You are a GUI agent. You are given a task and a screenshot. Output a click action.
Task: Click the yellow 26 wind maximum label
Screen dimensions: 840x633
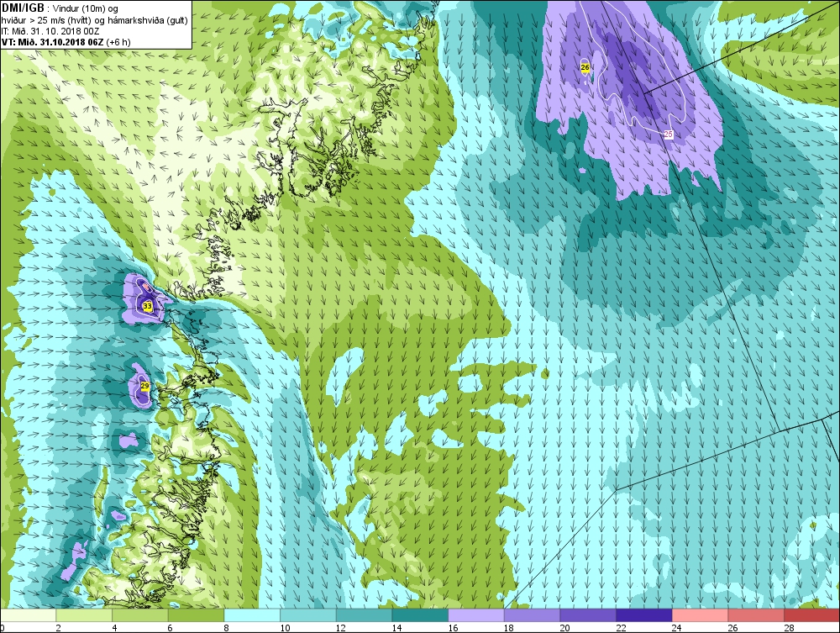point(585,67)
